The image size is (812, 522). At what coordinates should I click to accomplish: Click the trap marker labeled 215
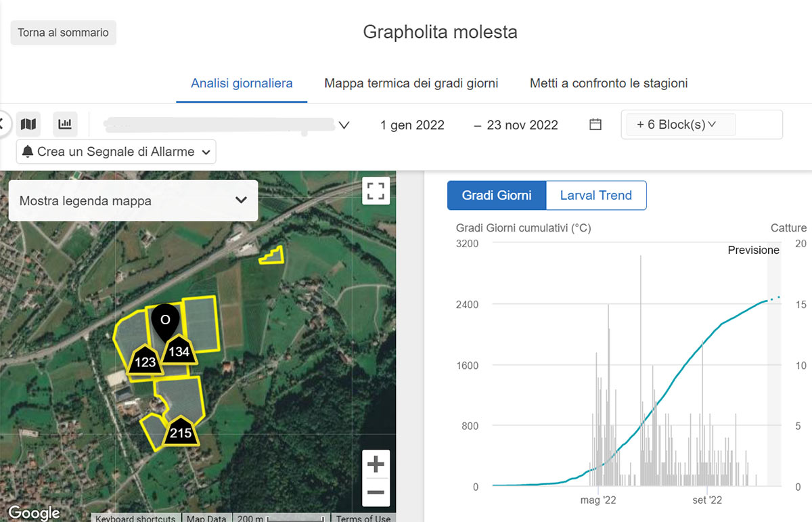pyautogui.click(x=181, y=432)
